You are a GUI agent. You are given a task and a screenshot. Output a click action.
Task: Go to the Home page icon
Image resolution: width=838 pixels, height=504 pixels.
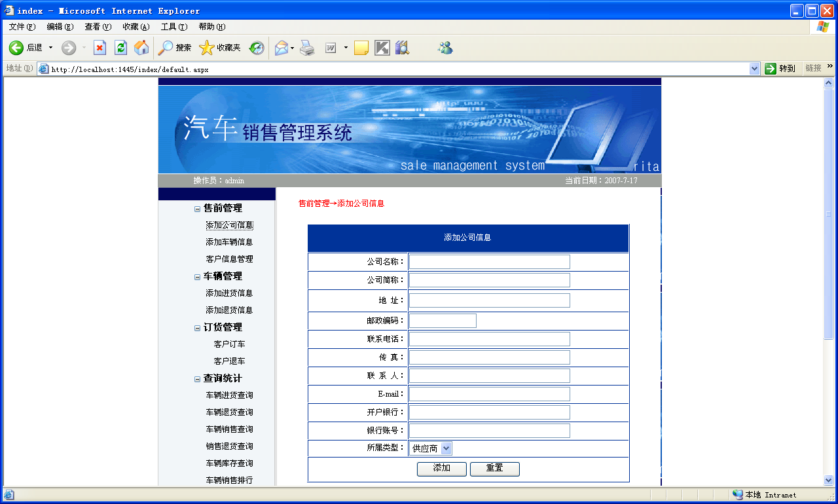141,48
